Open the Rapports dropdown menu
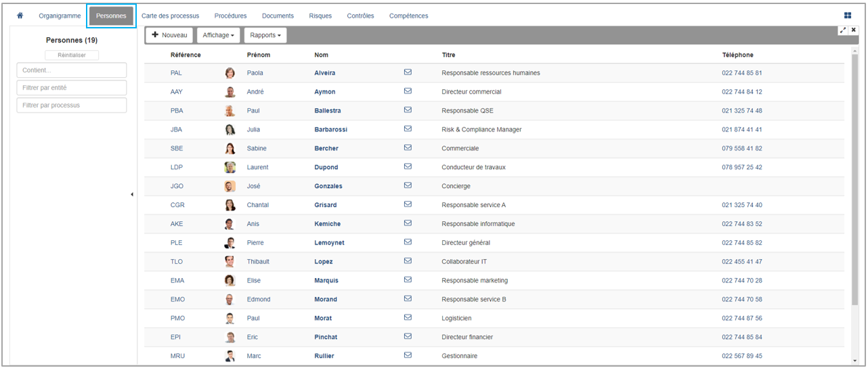The width and height of the screenshot is (868, 368). click(265, 35)
